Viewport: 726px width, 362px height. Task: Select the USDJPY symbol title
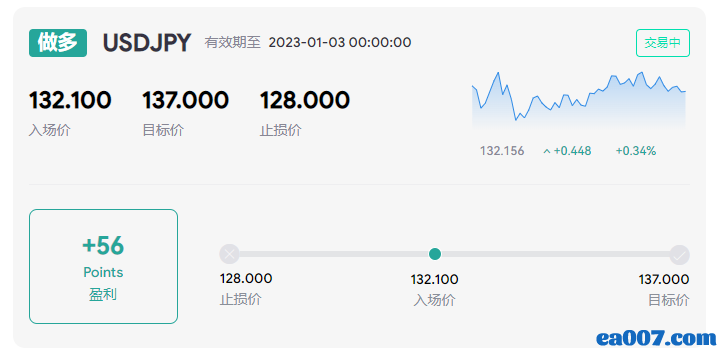click(146, 43)
